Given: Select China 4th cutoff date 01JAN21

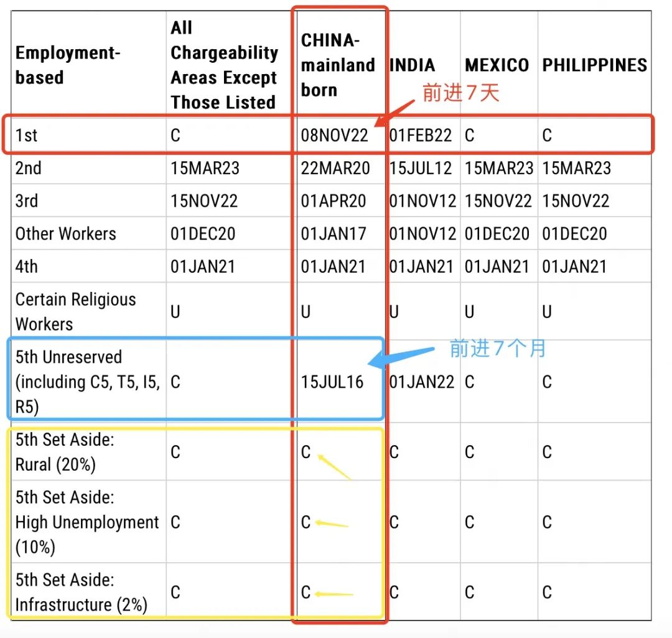Looking at the screenshot, I should click(333, 266).
